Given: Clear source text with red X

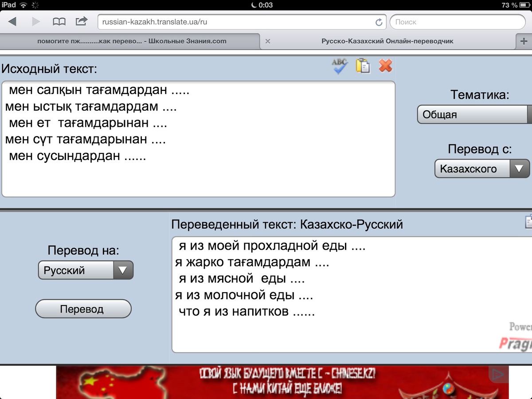Looking at the screenshot, I should (x=386, y=66).
